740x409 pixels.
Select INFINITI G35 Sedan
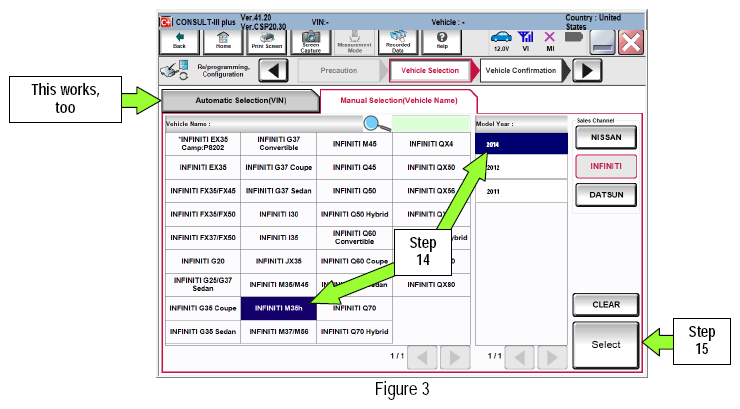203,332
